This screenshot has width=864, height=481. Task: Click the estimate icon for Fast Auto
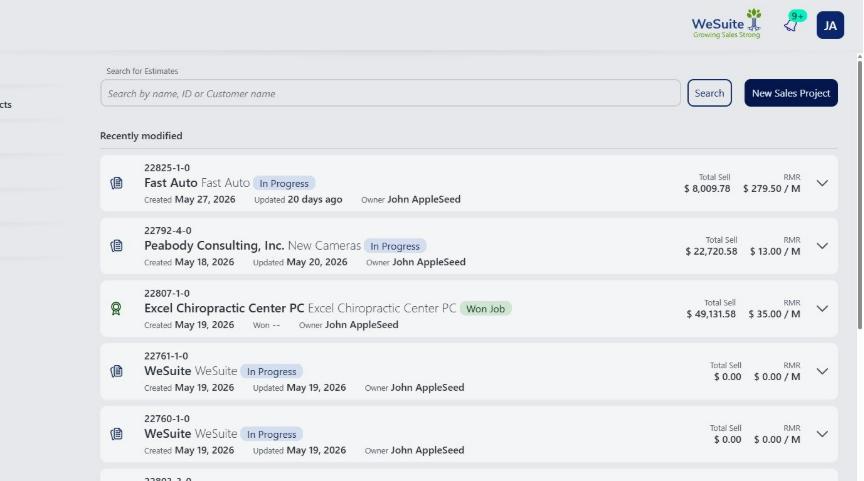point(116,183)
